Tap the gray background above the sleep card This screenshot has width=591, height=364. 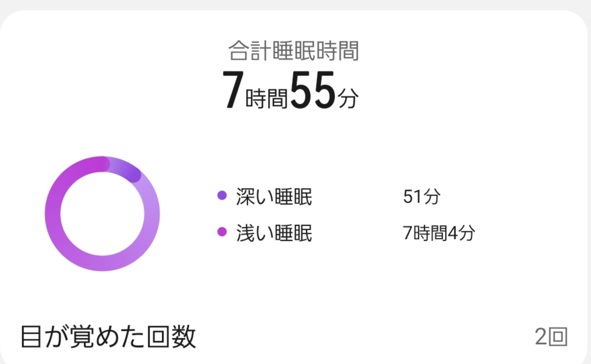[x=295, y=4]
